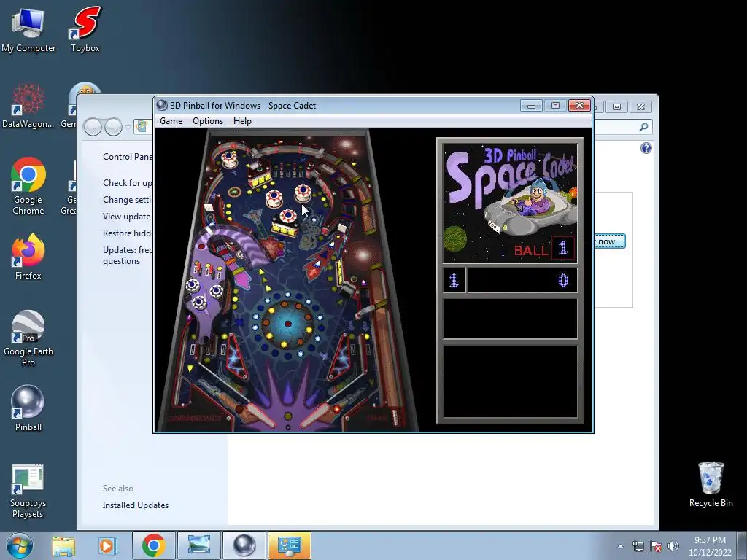Viewport: 747px width, 560px height.
Task: Open Windows Explorer from the taskbar
Action: tap(63, 545)
